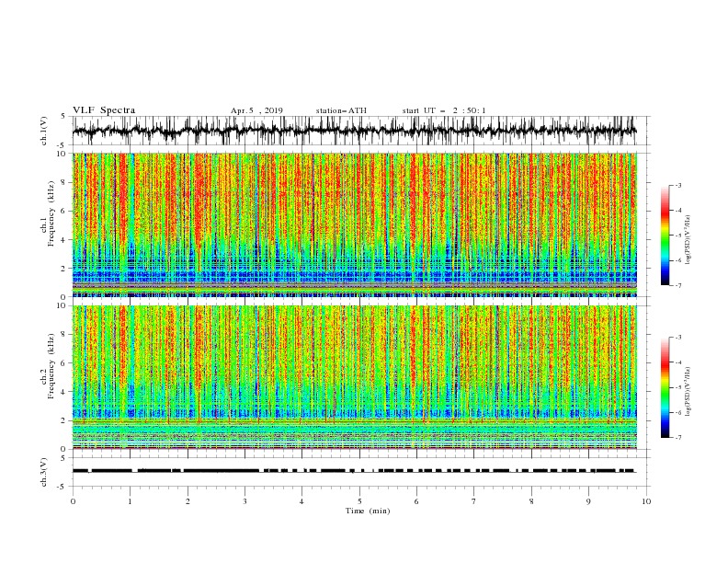Screen dimensions: 728x563
Task: Click the "6" kHz tick of ch.2 spectrogram
Action: [x=64, y=363]
